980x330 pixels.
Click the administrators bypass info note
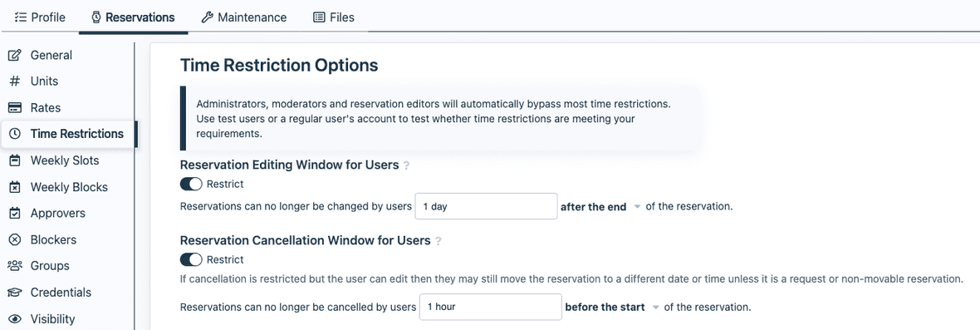click(441, 119)
